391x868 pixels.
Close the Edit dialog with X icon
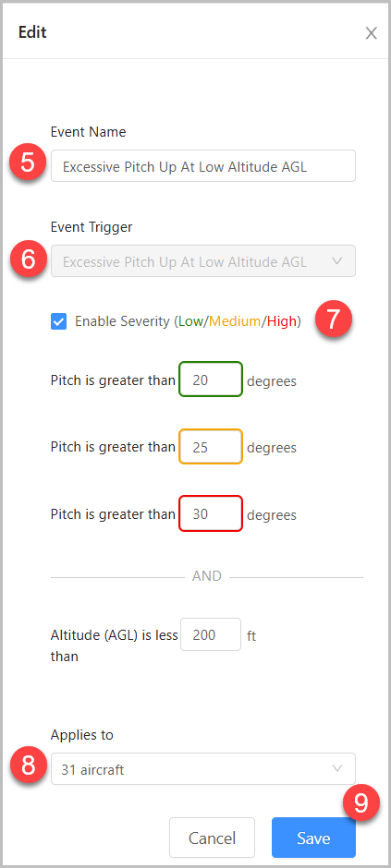coord(371,33)
